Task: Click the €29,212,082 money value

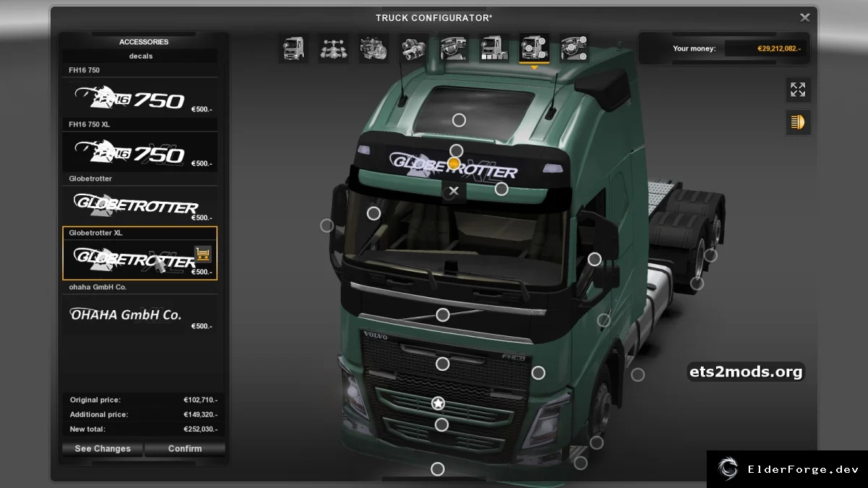Action: click(779, 48)
